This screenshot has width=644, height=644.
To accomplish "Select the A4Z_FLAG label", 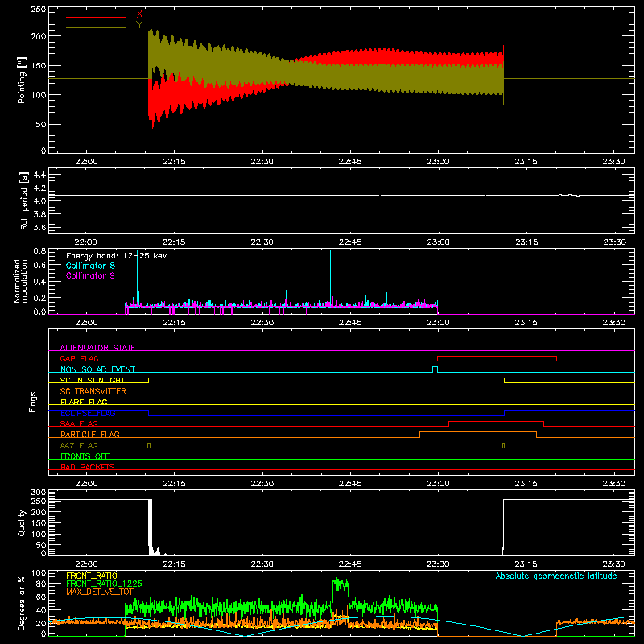I will [x=79, y=445].
